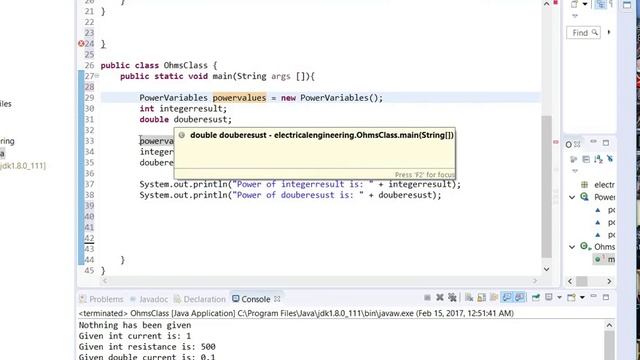Screen dimensions: 640x360
Task: Click line number 33 in the gutter
Action: click(x=89, y=141)
